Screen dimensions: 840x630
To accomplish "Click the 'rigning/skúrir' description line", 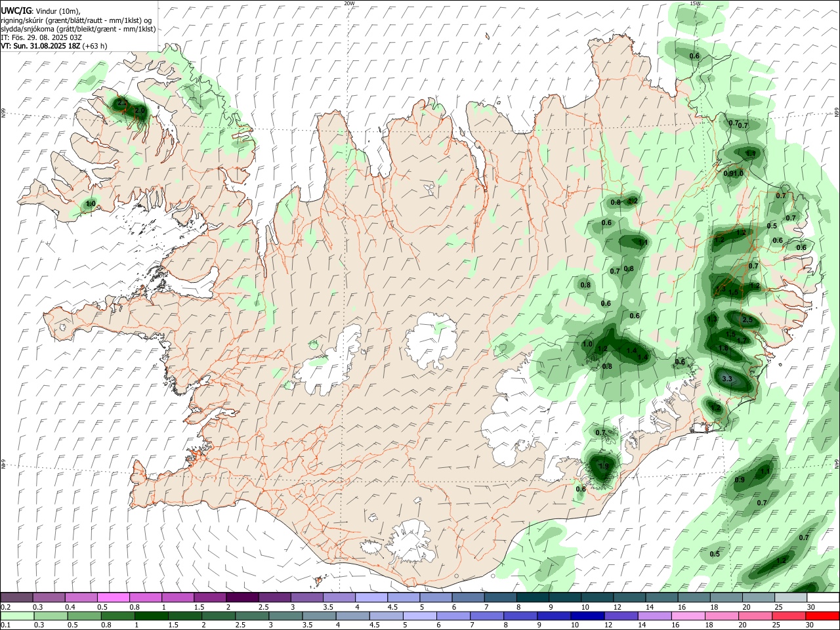I will point(76,20).
